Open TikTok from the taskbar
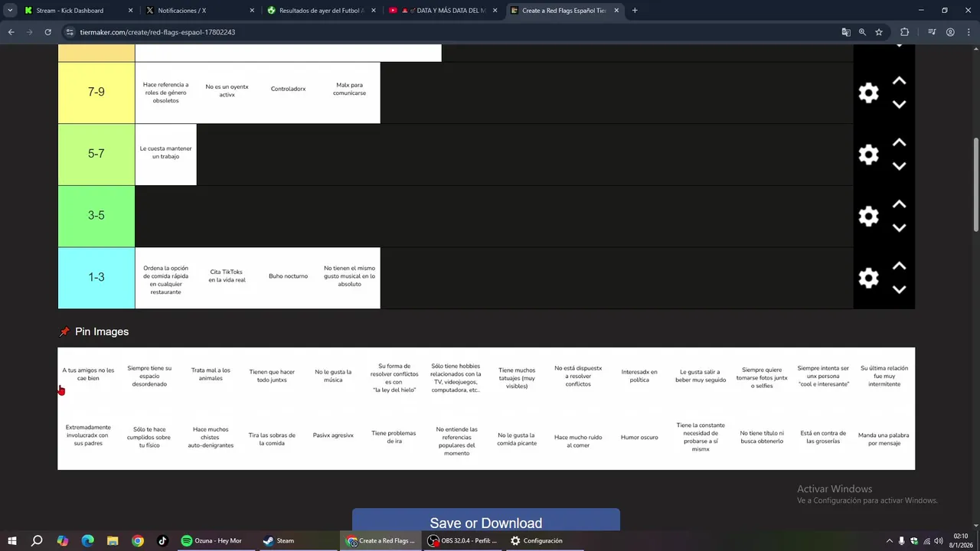The height and width of the screenshot is (551, 980). [162, 540]
